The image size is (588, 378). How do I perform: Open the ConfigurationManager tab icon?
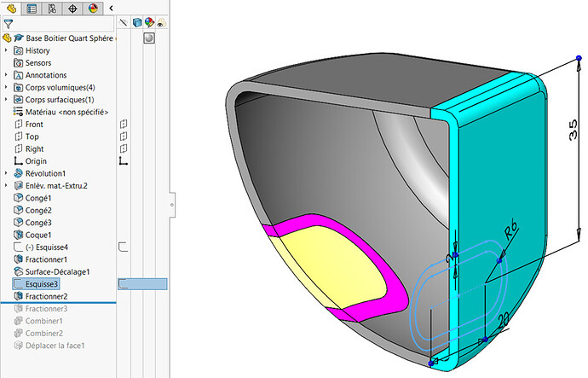[52, 8]
